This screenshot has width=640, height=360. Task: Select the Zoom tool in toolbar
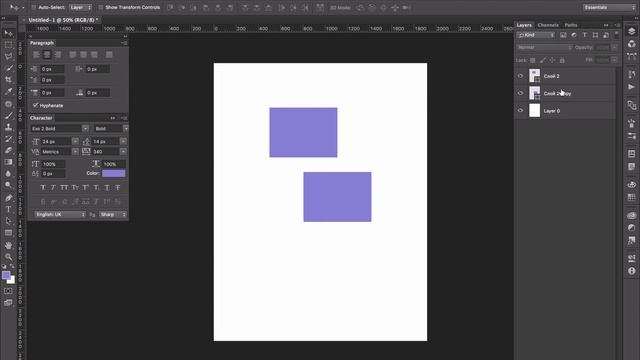tap(9, 257)
